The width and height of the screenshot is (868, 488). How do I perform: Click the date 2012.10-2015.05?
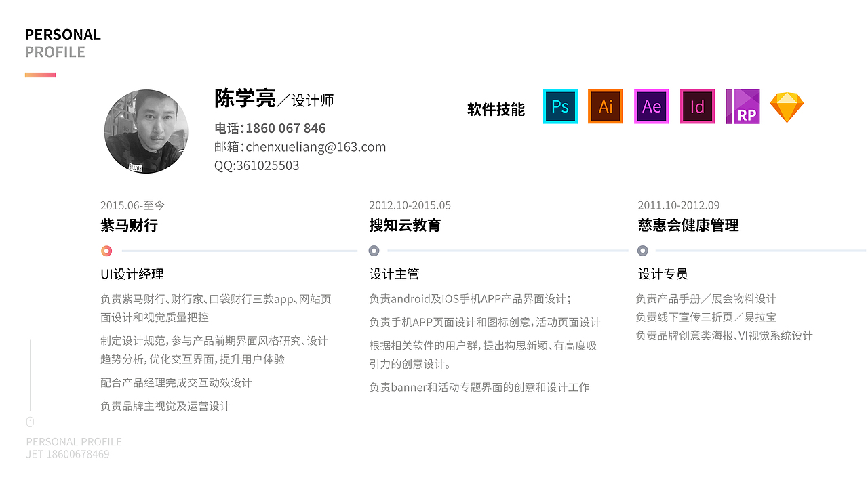coord(410,205)
